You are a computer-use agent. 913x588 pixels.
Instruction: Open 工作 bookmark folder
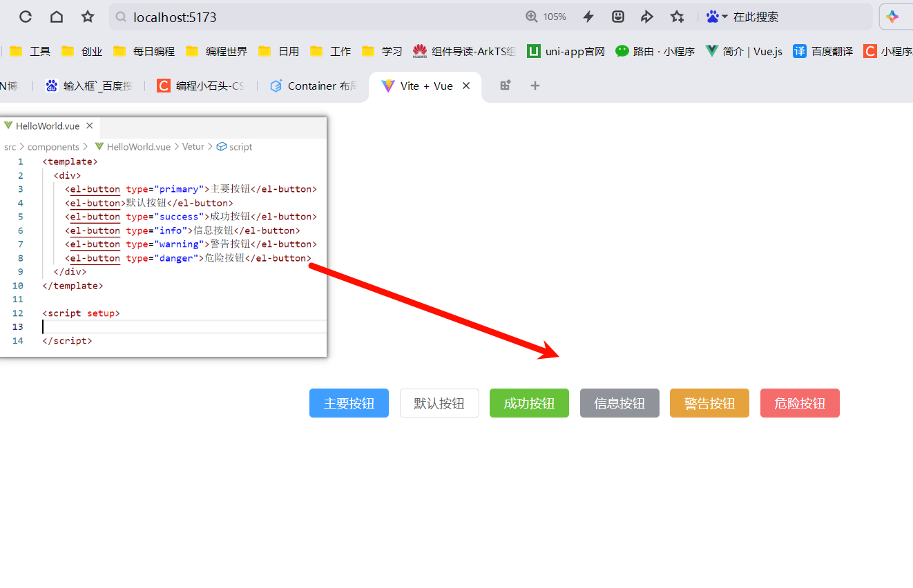click(x=330, y=51)
